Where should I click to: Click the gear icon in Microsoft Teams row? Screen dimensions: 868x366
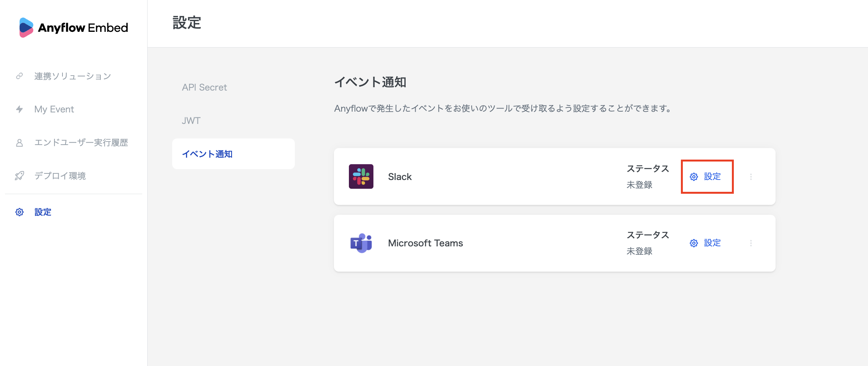point(694,243)
